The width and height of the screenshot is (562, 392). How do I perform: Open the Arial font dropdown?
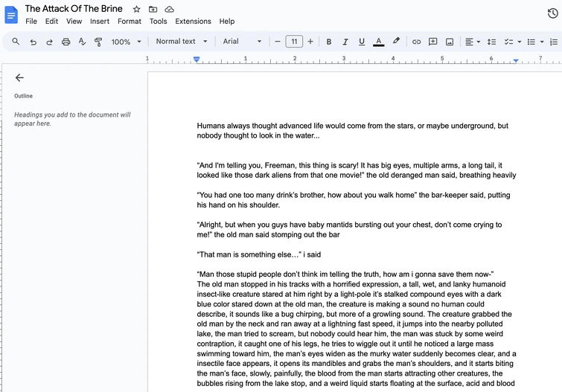click(242, 42)
